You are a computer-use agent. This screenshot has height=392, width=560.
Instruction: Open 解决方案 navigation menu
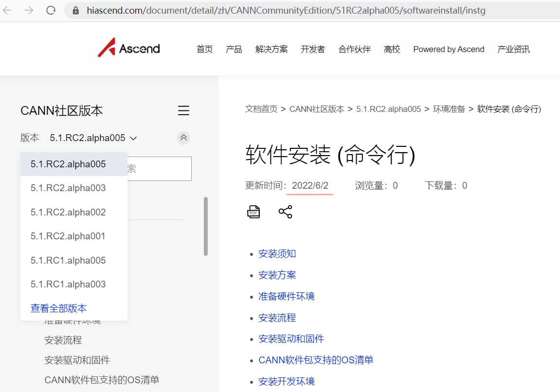point(271,49)
